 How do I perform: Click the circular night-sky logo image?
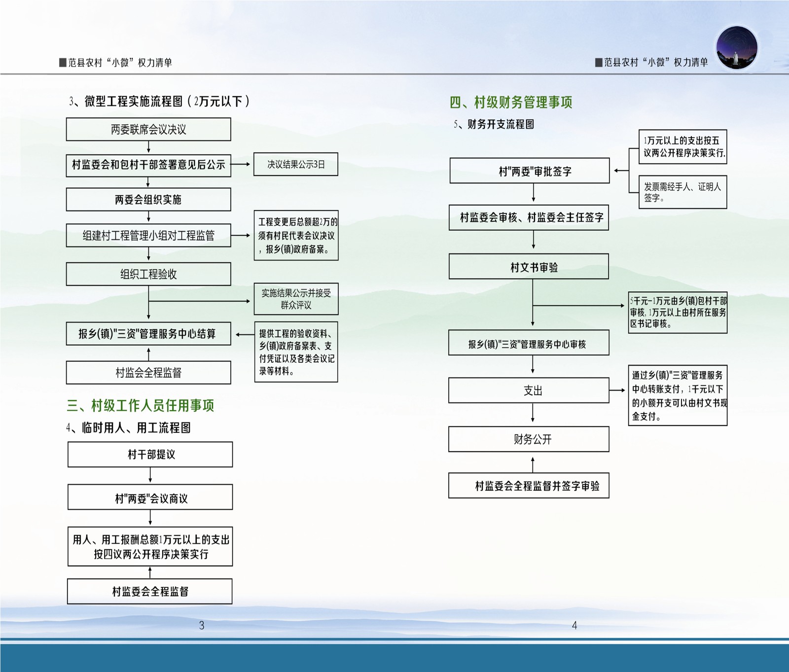point(737,47)
